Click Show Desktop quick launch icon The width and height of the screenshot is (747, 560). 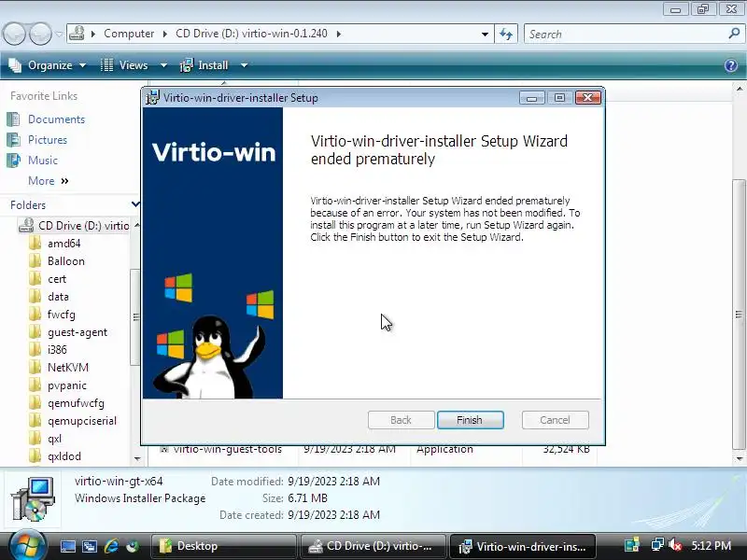tap(67, 546)
